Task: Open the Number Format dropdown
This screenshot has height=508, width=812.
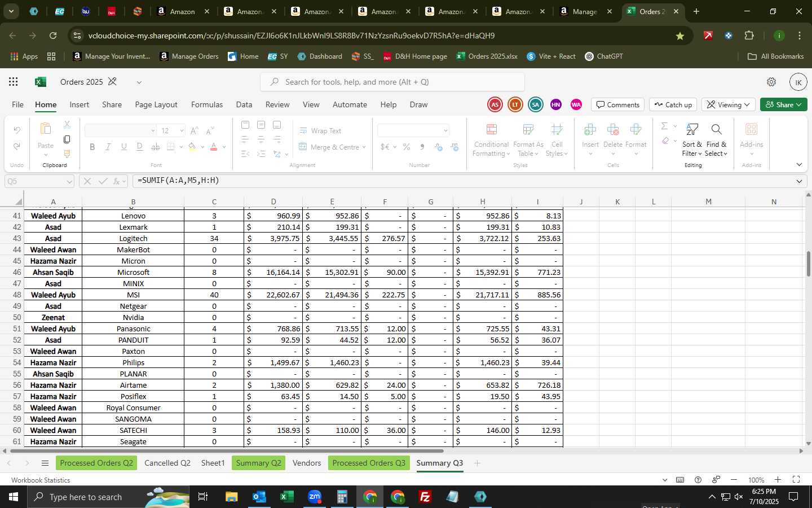Action: tap(445, 131)
